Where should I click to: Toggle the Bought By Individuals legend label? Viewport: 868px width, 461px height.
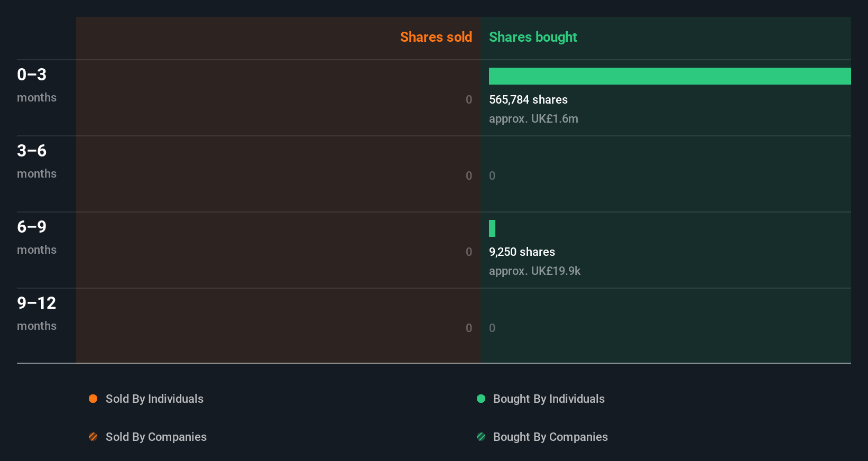[549, 399]
